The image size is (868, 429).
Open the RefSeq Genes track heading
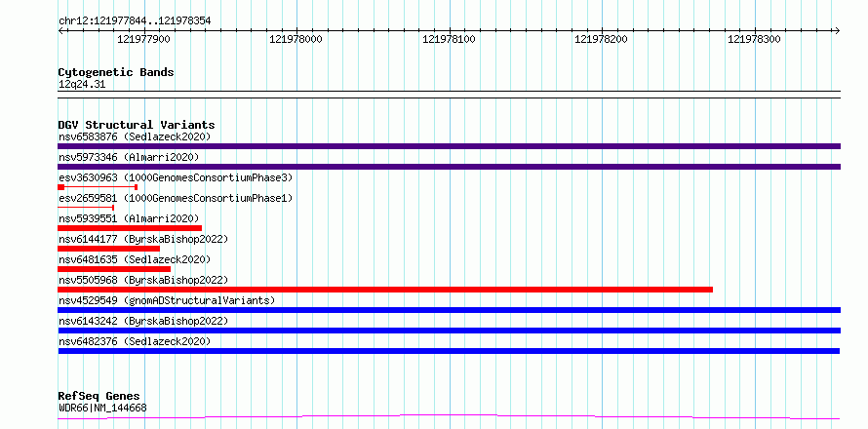coord(99,397)
